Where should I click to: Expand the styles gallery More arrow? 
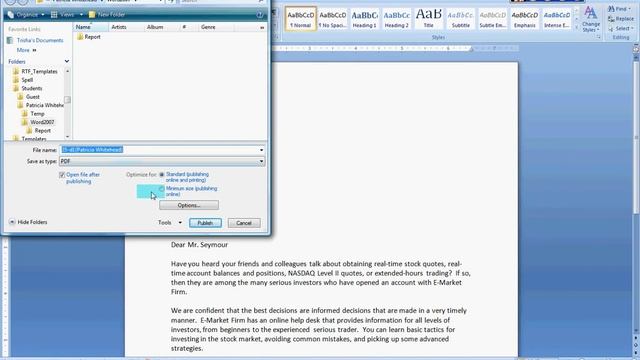[x=576, y=27]
